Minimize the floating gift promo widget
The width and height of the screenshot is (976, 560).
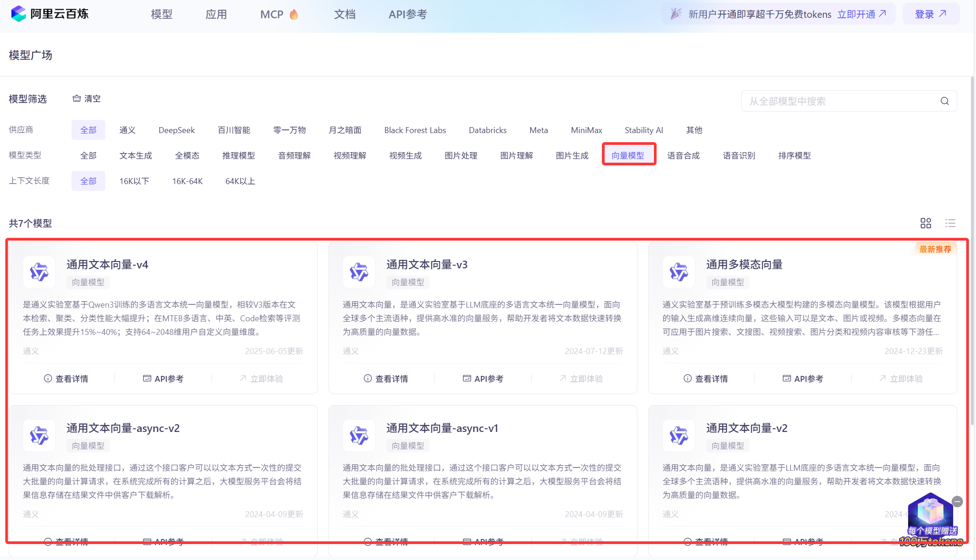coord(957,502)
